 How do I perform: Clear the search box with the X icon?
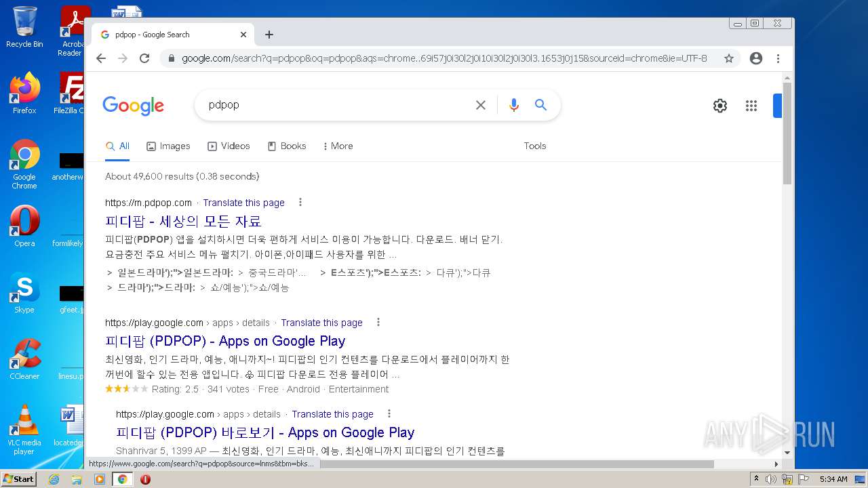tap(481, 105)
